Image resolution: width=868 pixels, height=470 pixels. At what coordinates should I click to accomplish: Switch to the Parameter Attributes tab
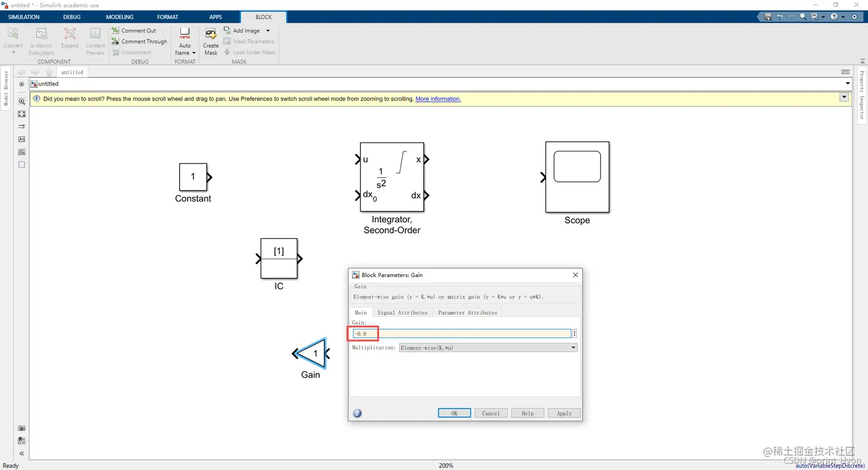tap(467, 313)
